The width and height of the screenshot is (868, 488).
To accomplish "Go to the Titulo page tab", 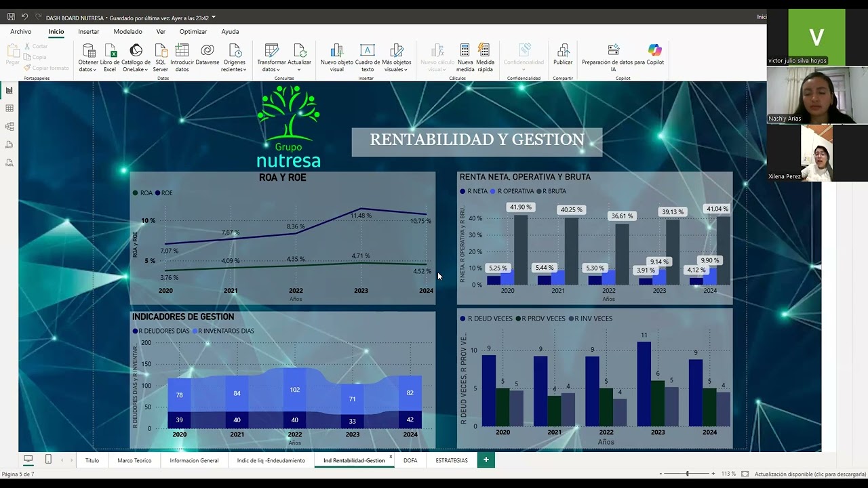I will 92,460.
